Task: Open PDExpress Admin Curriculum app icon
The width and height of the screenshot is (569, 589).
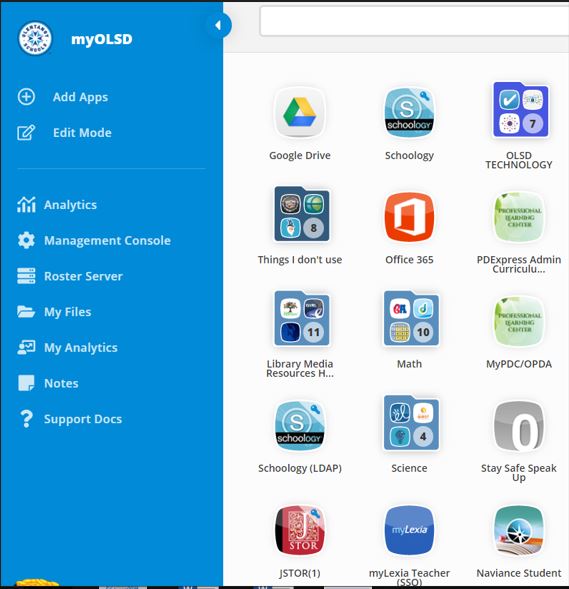Action: click(519, 217)
